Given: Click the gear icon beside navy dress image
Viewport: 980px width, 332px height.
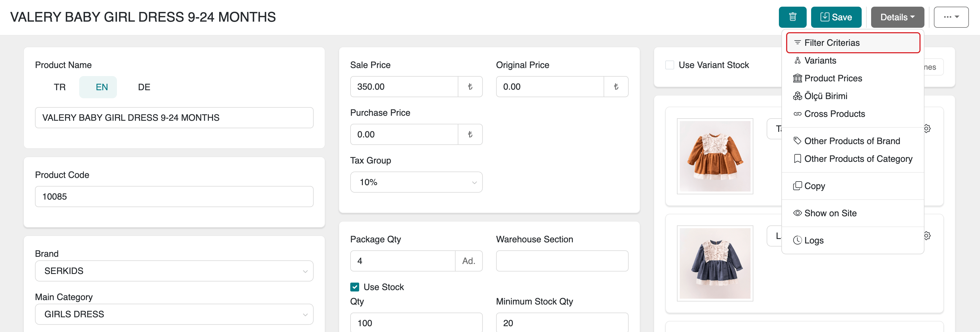Looking at the screenshot, I should [927, 236].
